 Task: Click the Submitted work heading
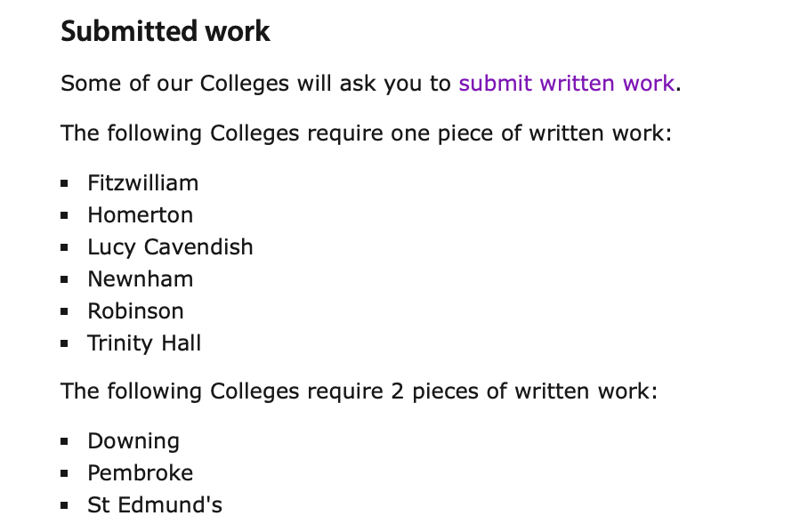coord(166,31)
